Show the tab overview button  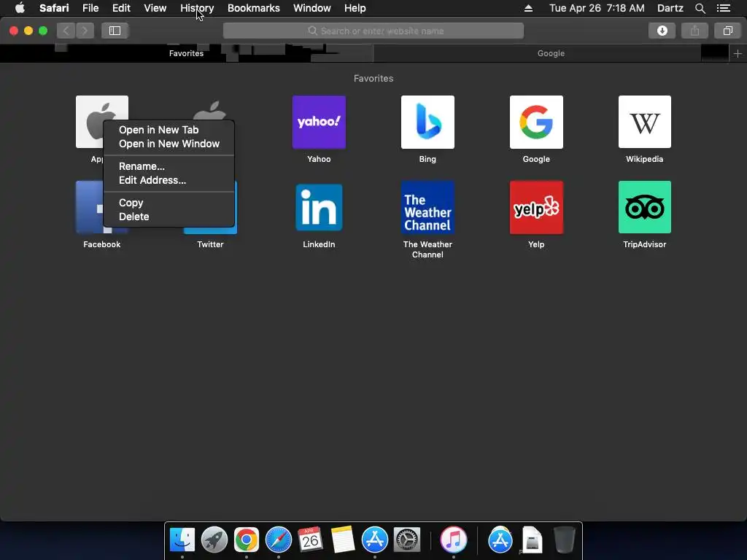pos(727,31)
